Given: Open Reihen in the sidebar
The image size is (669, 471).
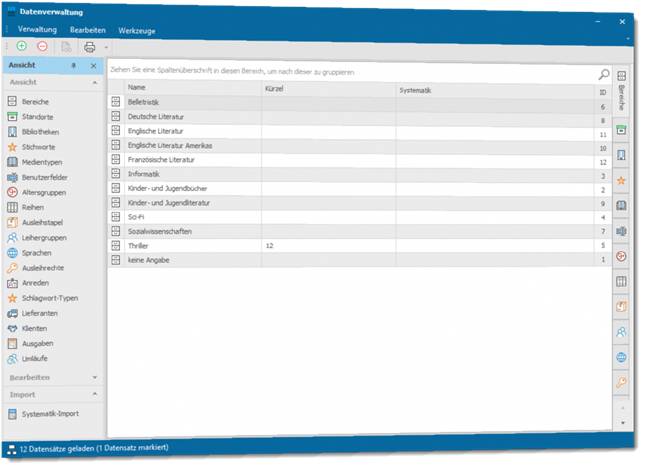Looking at the screenshot, I should [x=26, y=207].
